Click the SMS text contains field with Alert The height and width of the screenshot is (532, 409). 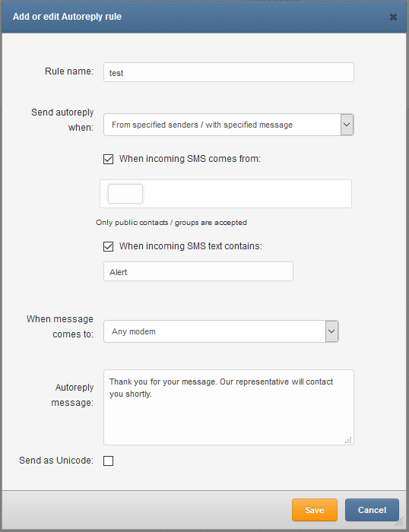click(x=198, y=271)
